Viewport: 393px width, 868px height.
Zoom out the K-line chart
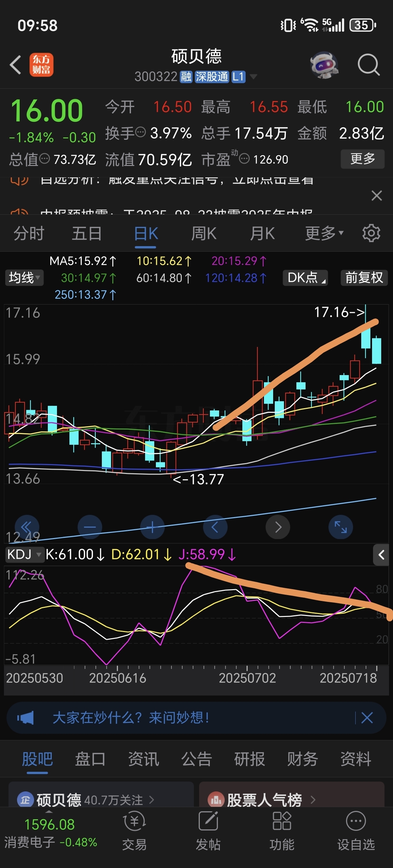point(90,527)
